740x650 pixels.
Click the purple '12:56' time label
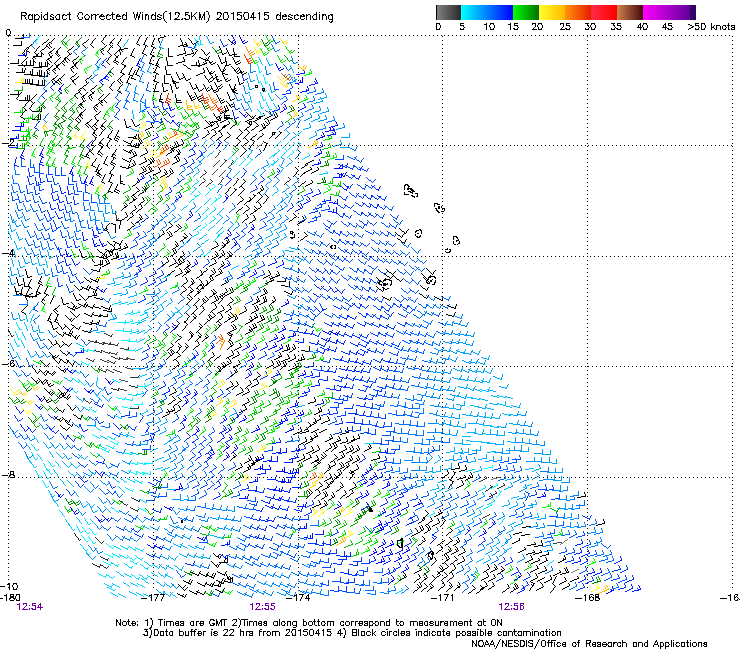pyautogui.click(x=512, y=607)
